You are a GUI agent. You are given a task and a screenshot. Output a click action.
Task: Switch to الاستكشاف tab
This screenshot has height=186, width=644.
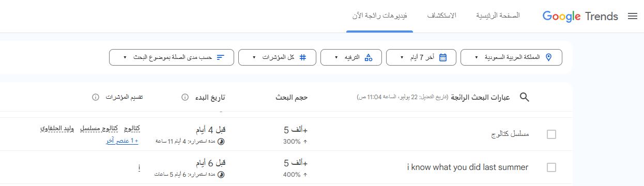(x=441, y=16)
